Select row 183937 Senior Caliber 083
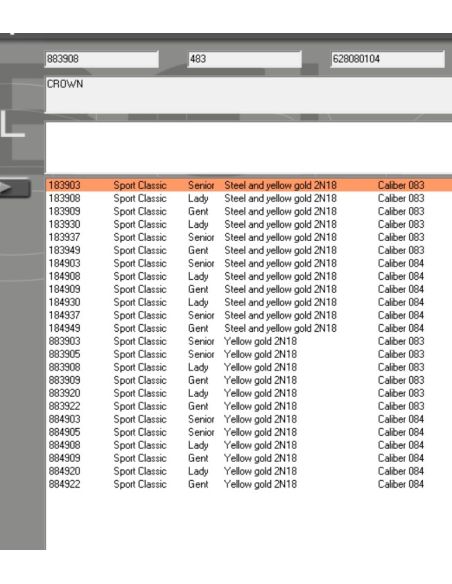Viewport: 452px width, 584px height. [x=249, y=237]
